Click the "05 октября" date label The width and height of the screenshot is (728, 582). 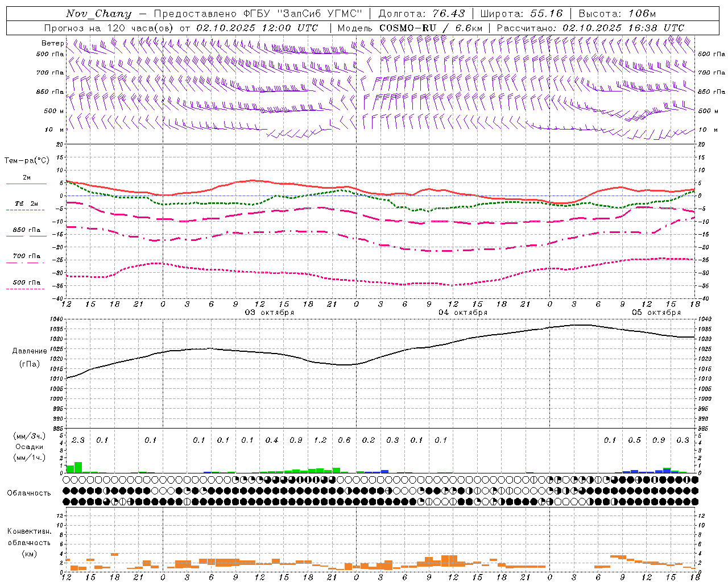(656, 313)
